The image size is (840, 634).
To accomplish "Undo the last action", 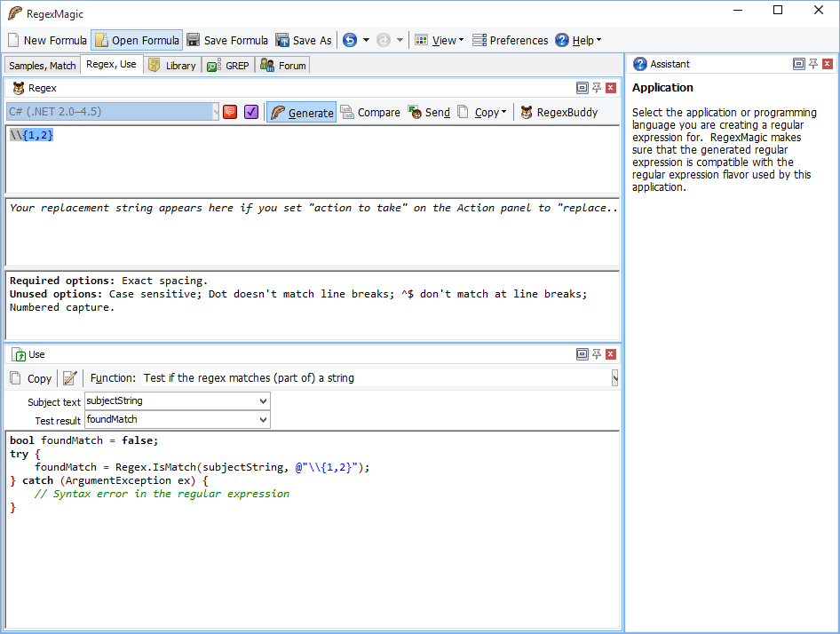I will [351, 40].
